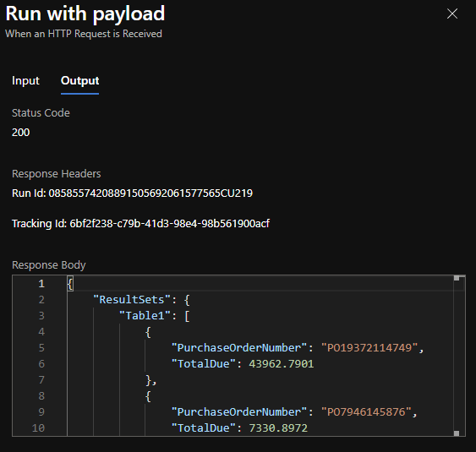Click line number 10 in the gutter
This screenshot has width=476, height=452.
pyautogui.click(x=38, y=428)
